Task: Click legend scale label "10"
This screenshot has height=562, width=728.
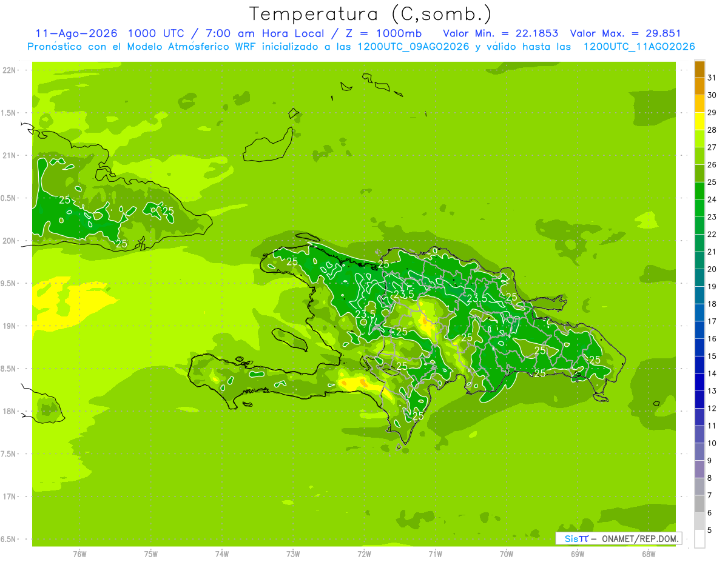Action: click(x=712, y=443)
